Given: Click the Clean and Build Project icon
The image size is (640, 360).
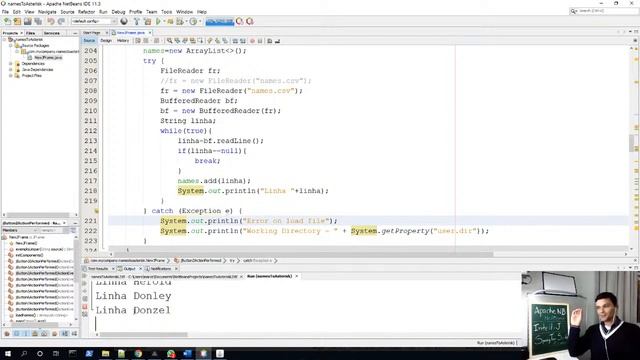Looking at the screenshot, I should [x=147, y=21].
